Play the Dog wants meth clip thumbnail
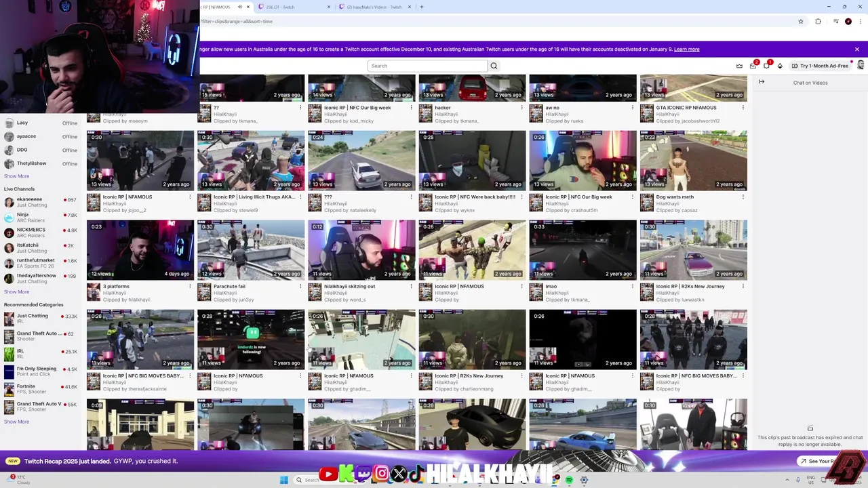Screen dimensions: 868x488 693,161
